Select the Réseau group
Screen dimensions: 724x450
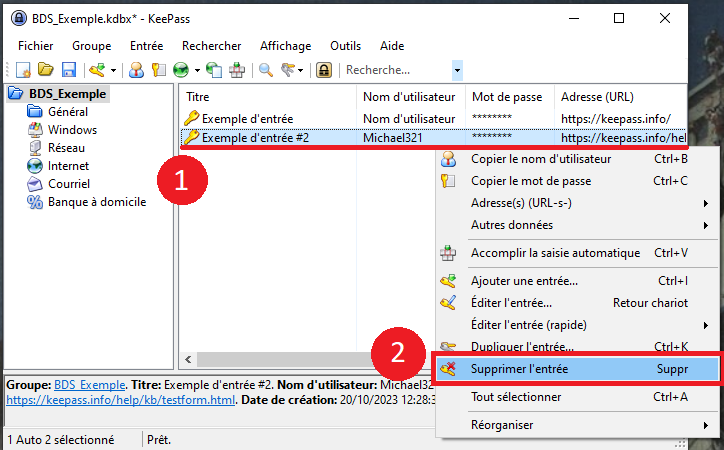tap(66, 148)
